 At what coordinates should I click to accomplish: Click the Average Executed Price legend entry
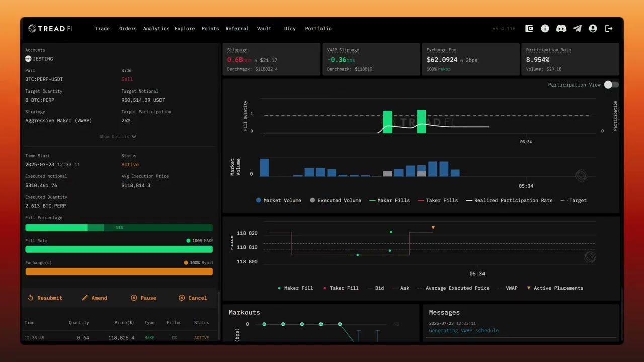(x=453, y=288)
